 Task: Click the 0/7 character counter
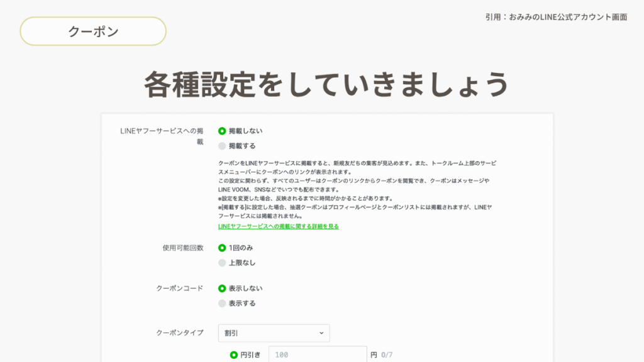[387, 354]
